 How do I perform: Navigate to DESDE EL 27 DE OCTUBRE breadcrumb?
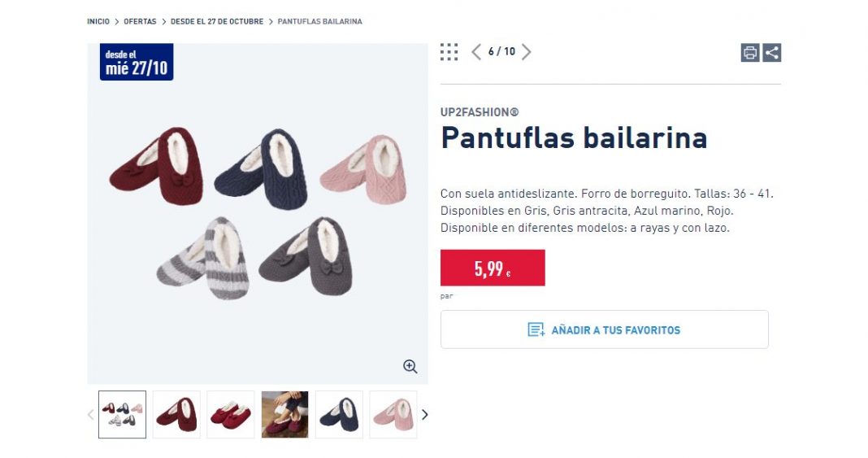[217, 21]
